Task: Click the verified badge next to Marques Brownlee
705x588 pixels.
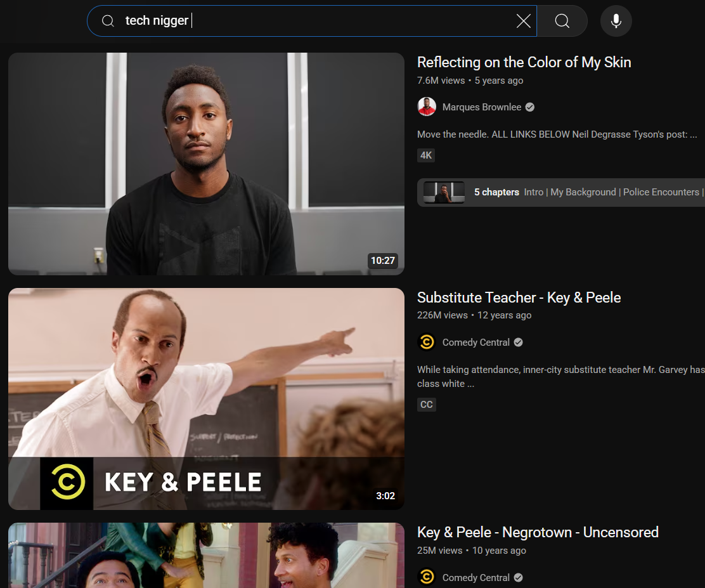Action: click(530, 107)
